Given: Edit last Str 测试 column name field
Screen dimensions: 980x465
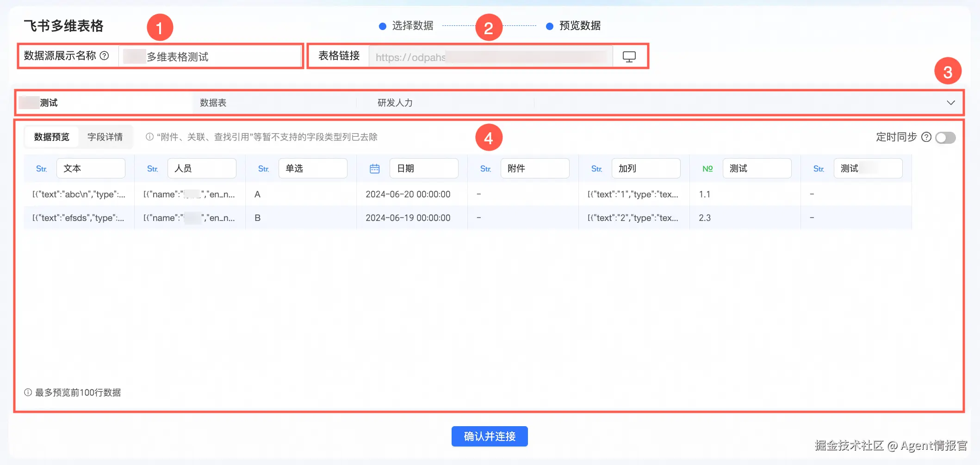Looking at the screenshot, I should click(868, 168).
